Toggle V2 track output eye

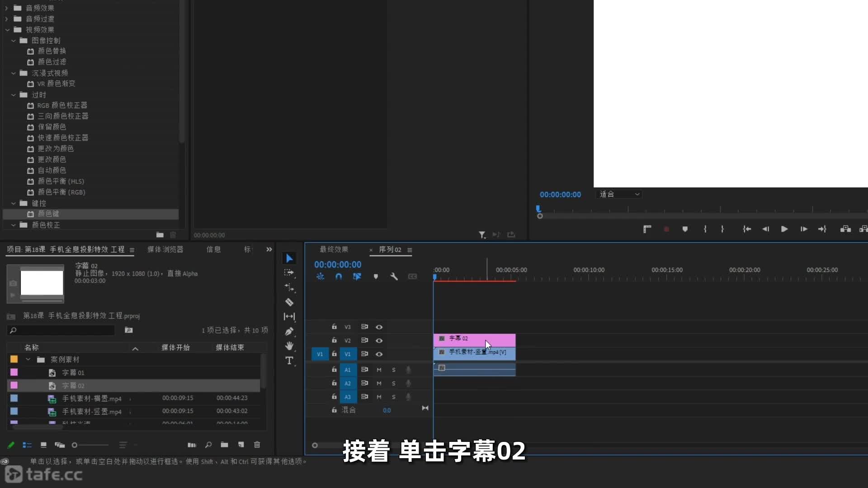pos(379,340)
